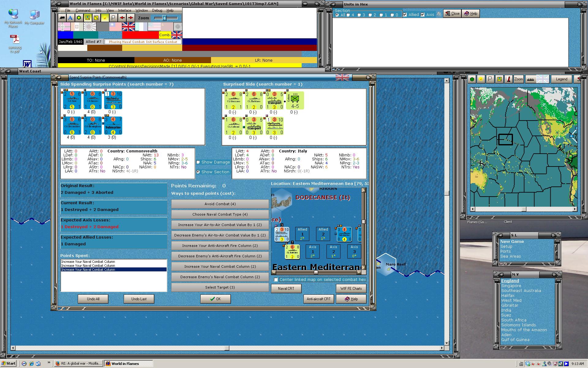Select Singapore in the MV list
The height and width of the screenshot is (368, 588).
[511, 286]
